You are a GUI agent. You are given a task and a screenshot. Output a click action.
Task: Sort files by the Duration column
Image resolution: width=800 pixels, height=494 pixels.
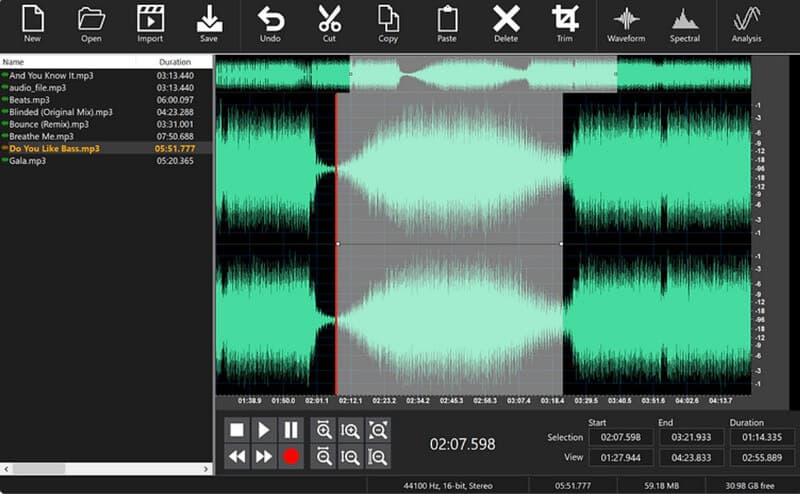click(174, 62)
